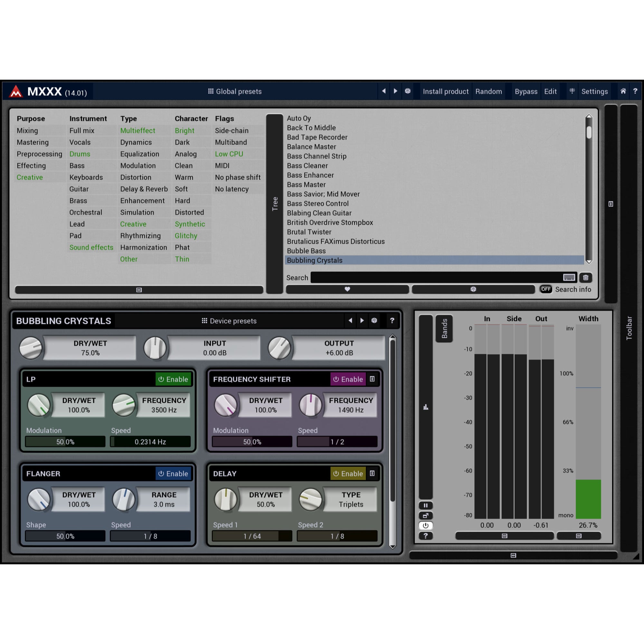Click the histogram icon on meter strip
This screenshot has height=644, width=644.
click(x=426, y=407)
